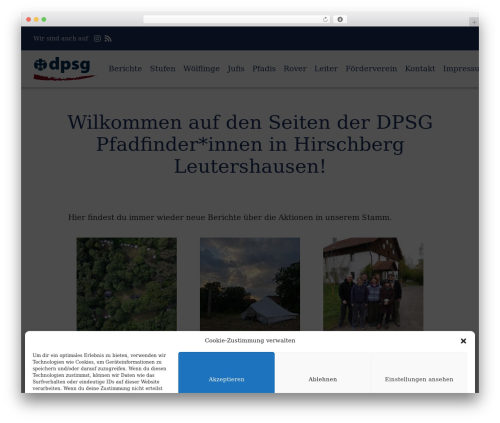500x423 pixels.
Task: Open the group photo by farmhouse report
Action: tap(373, 284)
